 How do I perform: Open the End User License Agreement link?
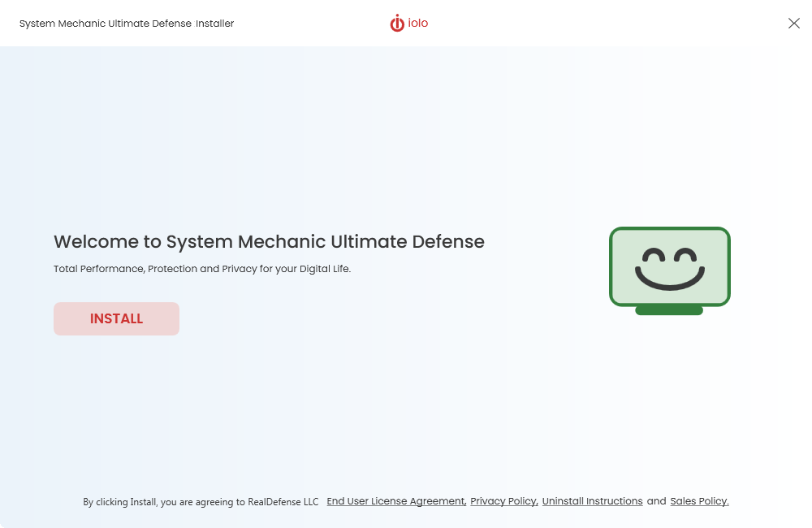click(397, 501)
